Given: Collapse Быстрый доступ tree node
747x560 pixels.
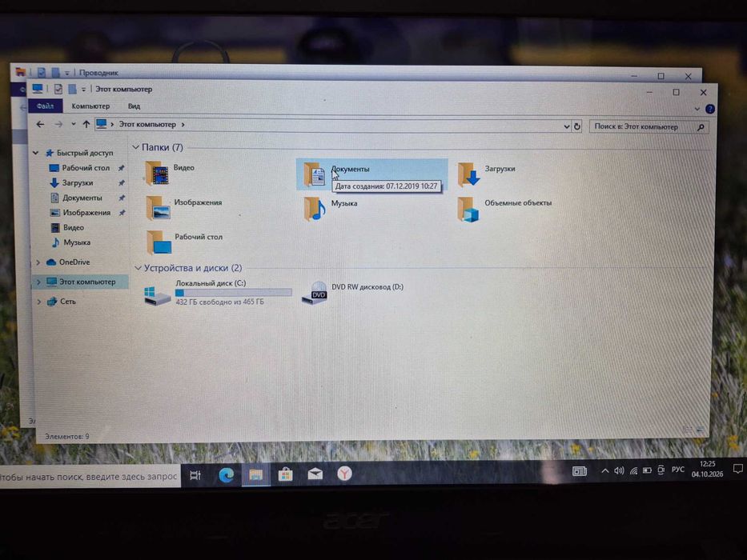Looking at the screenshot, I should [36, 153].
